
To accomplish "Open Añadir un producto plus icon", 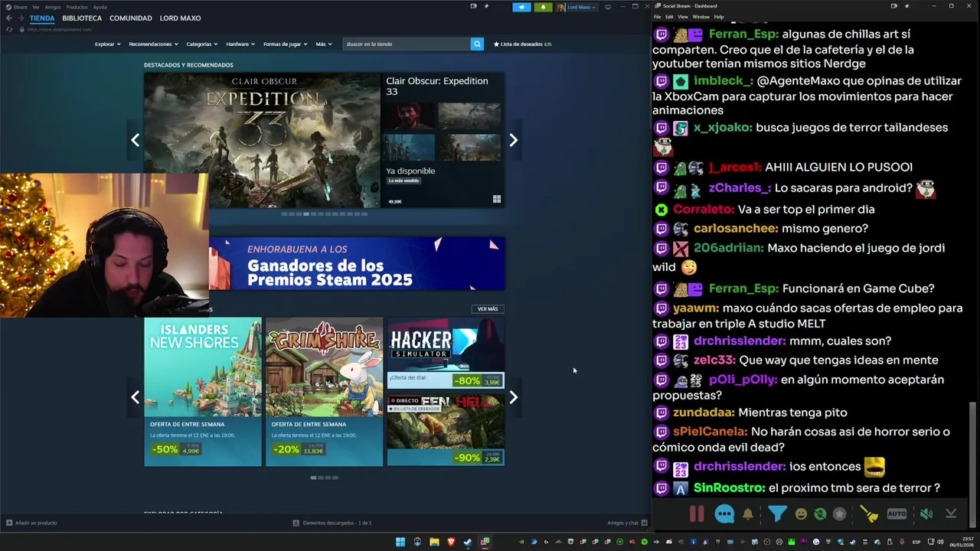I will 9,523.
